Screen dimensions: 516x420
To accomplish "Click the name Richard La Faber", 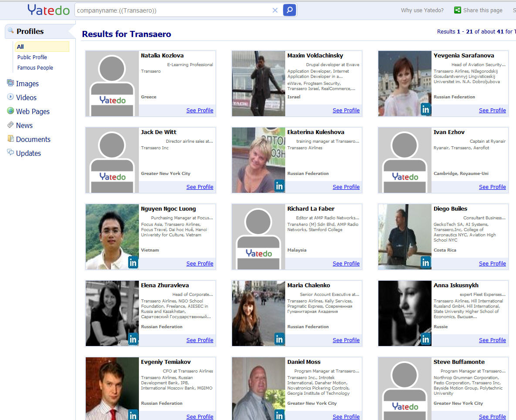I will [310, 208].
